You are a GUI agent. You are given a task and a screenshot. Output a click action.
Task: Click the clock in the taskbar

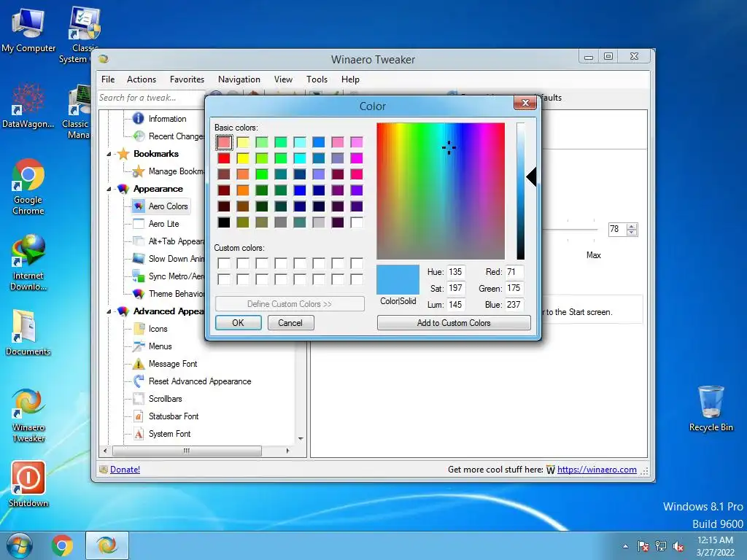715,546
